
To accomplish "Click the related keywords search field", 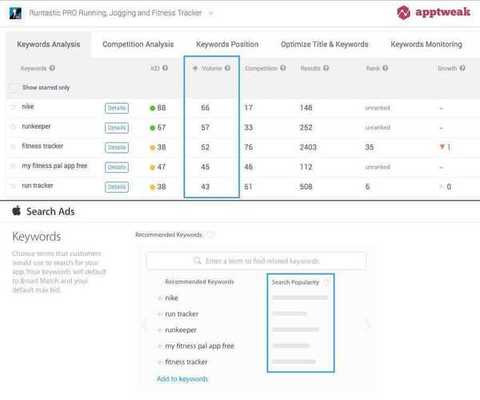I will (x=257, y=261).
